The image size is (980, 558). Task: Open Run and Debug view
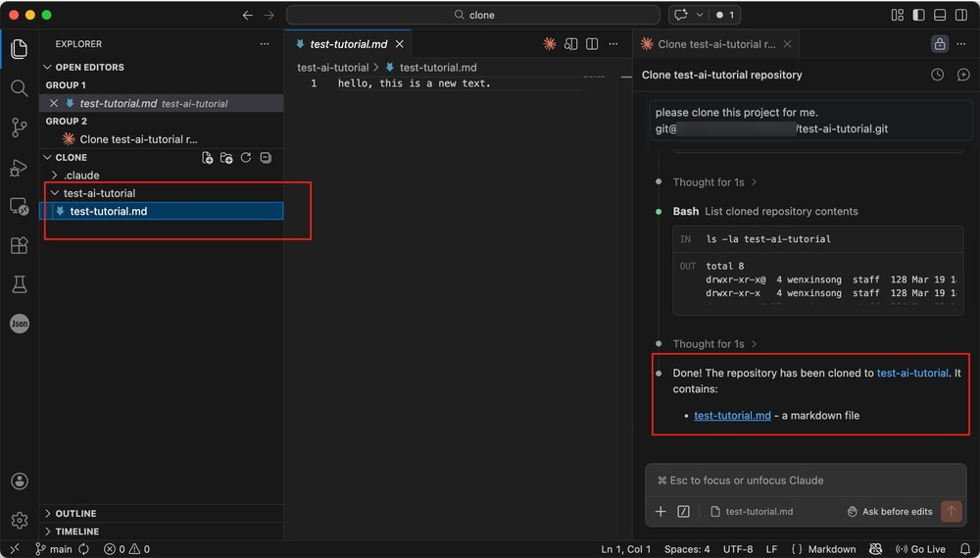(19, 167)
